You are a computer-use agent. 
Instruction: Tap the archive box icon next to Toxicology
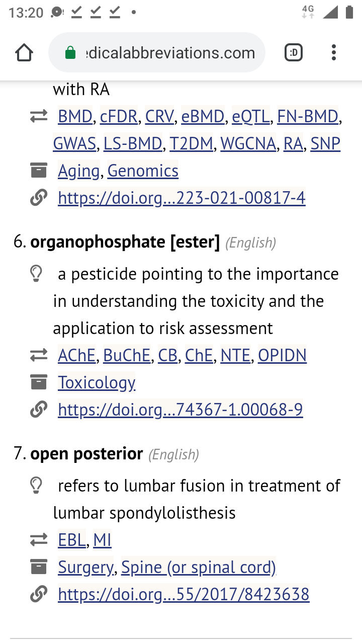pyautogui.click(x=38, y=383)
